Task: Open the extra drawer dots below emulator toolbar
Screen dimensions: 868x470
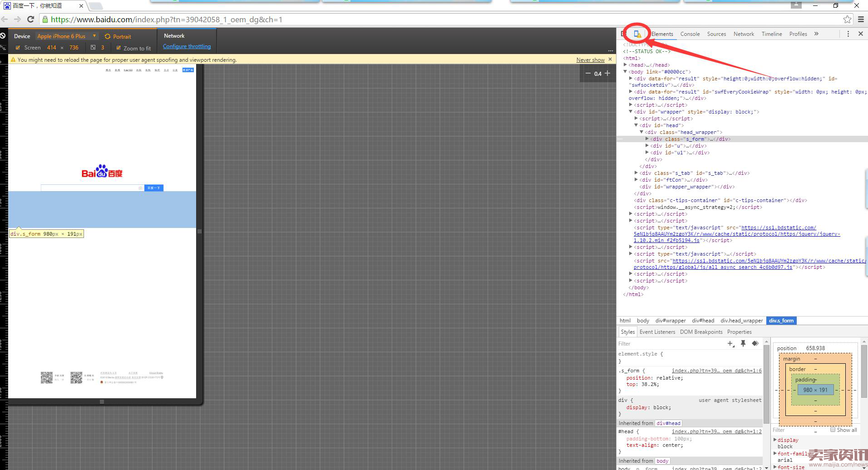Action: (611, 51)
